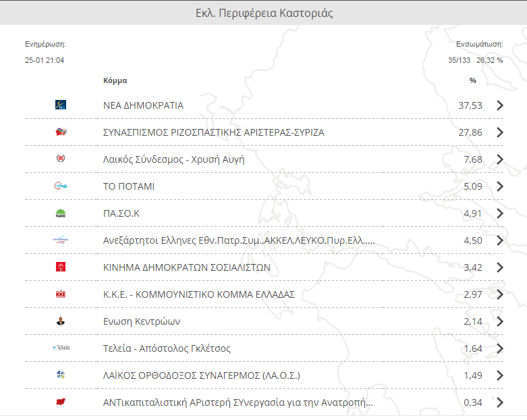
Task: Select the ΠΑ.ΣΟ.Κ party name
Action: (121, 213)
